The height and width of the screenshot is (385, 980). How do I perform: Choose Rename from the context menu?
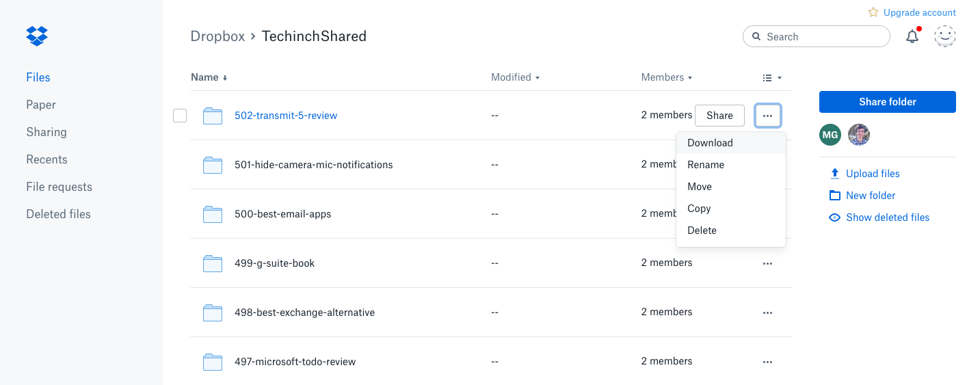(x=731, y=165)
